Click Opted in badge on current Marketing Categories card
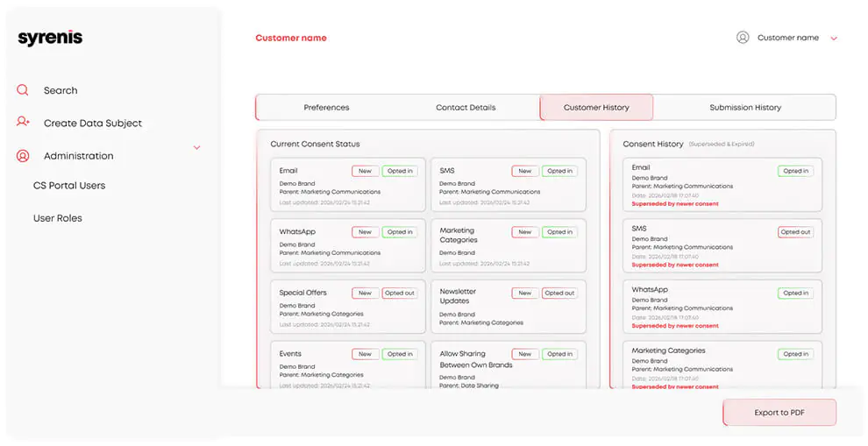This screenshot has height=446, width=868. pyautogui.click(x=559, y=232)
